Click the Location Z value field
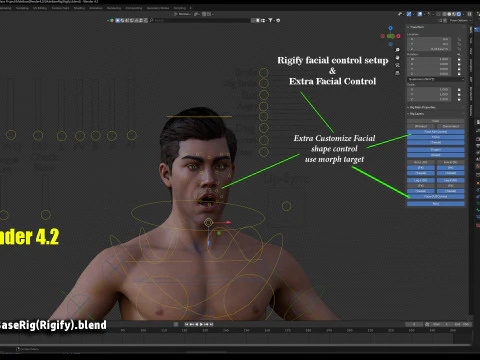The image size is (480, 360). 429,49
